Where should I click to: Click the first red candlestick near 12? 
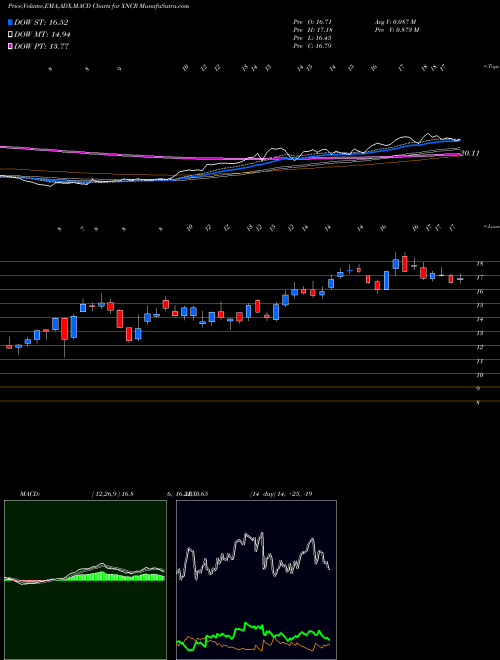[9, 346]
